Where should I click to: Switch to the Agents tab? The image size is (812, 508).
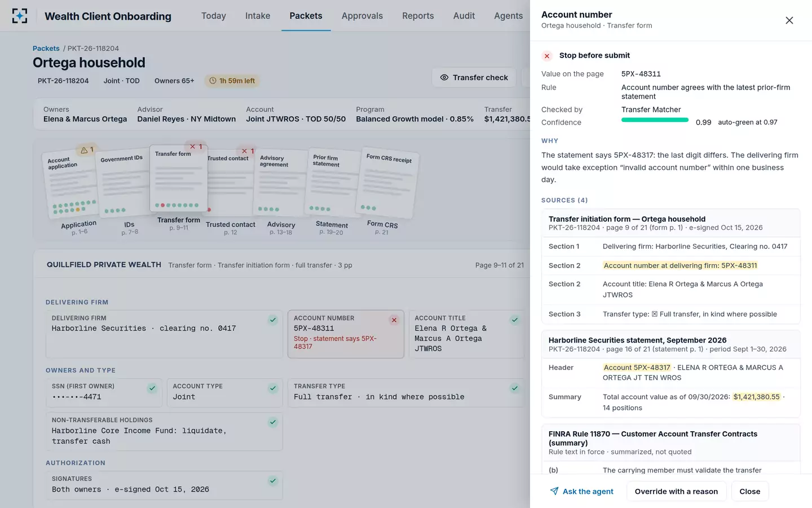pos(509,16)
